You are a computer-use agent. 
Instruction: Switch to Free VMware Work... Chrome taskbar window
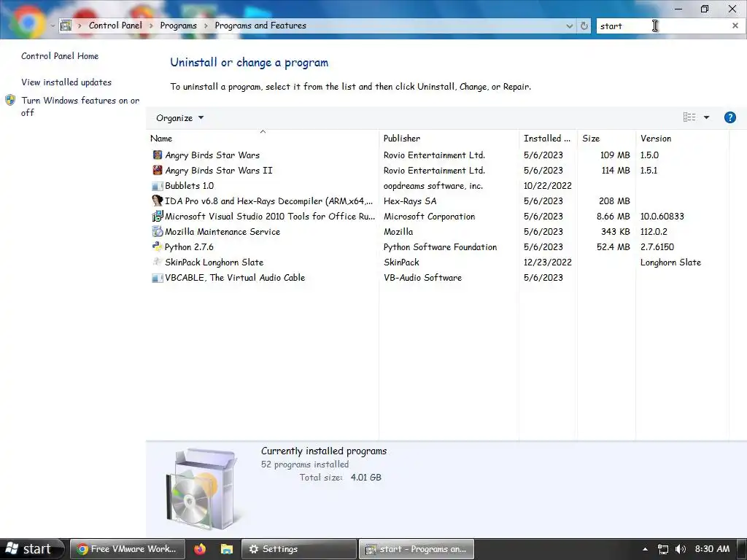(127, 549)
